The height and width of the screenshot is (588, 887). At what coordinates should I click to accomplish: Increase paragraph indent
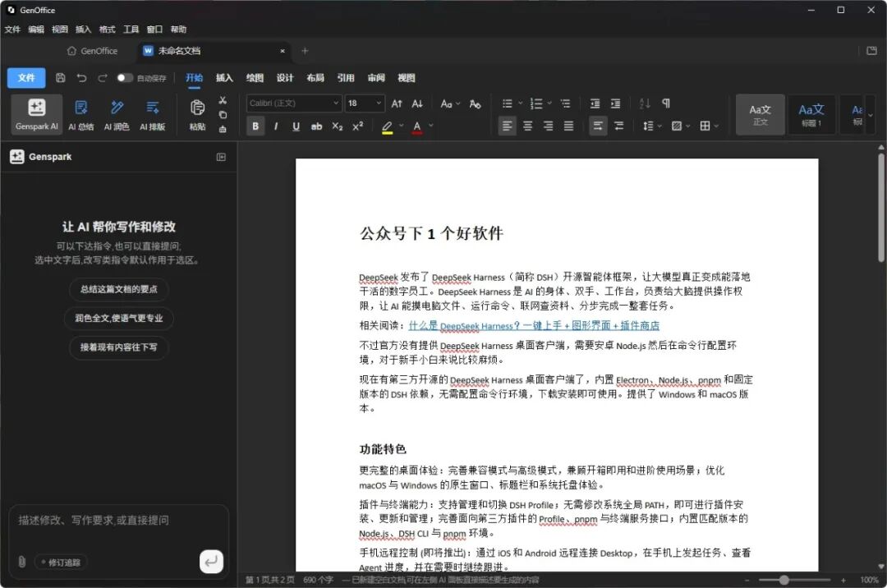615,103
